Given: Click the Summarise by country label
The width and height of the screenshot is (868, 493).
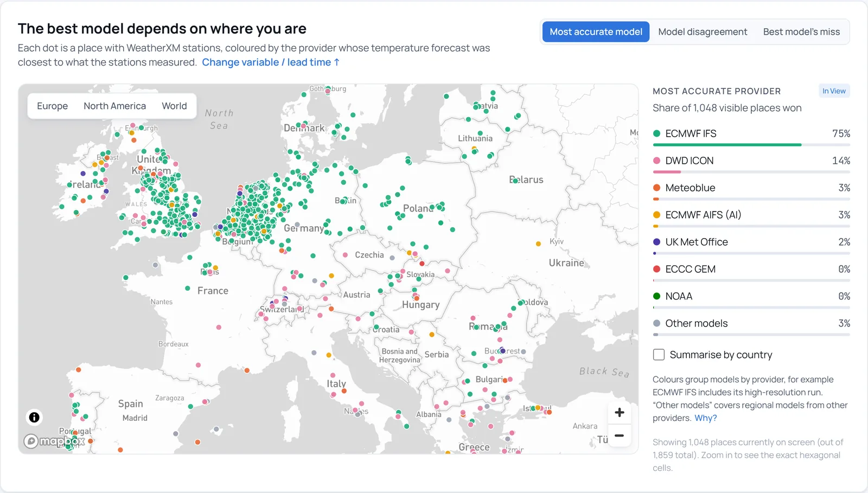Looking at the screenshot, I should coord(721,355).
